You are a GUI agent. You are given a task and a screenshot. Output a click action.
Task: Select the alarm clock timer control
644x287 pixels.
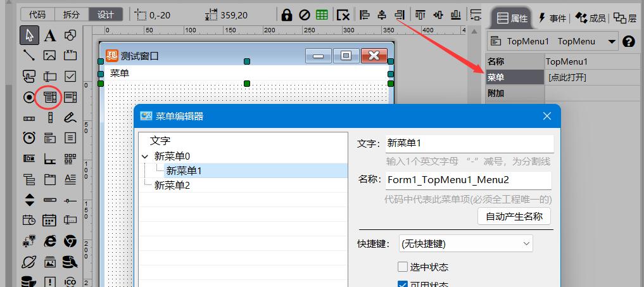pyautogui.click(x=29, y=137)
